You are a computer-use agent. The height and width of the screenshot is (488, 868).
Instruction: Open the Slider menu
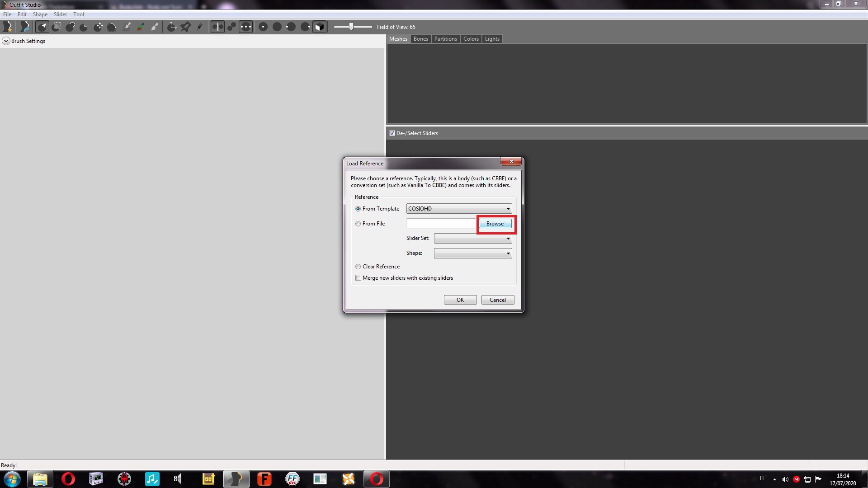click(x=60, y=14)
